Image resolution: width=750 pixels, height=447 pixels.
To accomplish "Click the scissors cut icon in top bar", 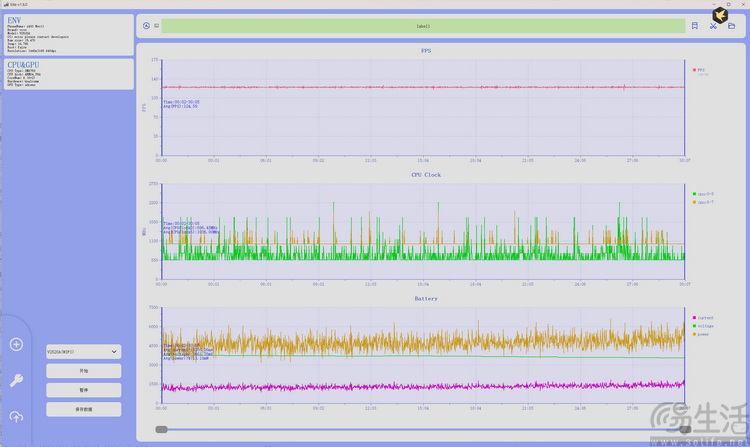I will click(x=713, y=26).
